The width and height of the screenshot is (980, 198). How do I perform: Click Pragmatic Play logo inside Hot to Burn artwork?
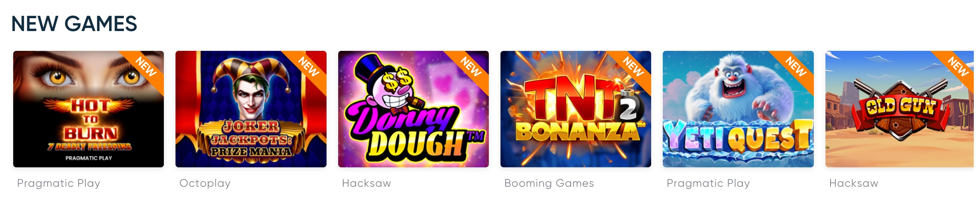coord(89,158)
